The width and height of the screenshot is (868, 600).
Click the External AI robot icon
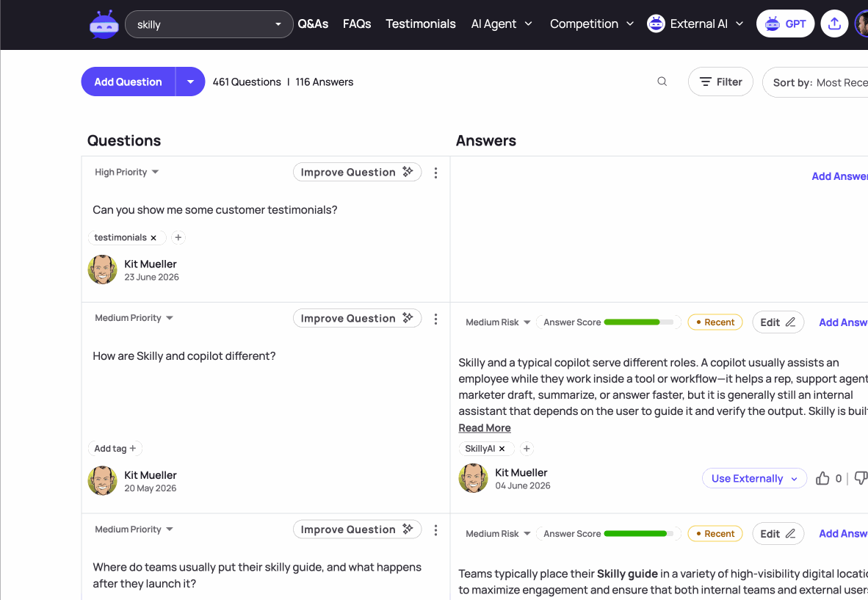[x=656, y=24]
